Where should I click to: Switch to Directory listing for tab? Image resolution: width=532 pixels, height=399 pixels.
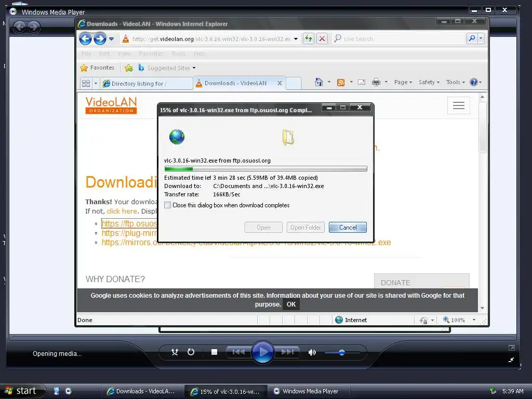pyautogui.click(x=147, y=84)
